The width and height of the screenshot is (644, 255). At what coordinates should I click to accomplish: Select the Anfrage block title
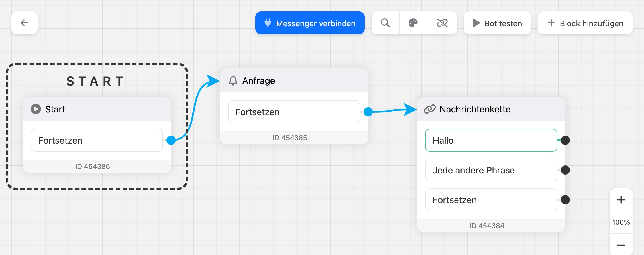pos(258,81)
